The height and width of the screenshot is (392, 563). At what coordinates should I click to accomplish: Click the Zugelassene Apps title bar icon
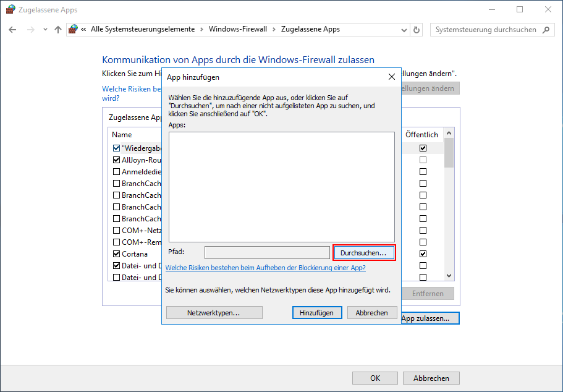click(x=11, y=9)
